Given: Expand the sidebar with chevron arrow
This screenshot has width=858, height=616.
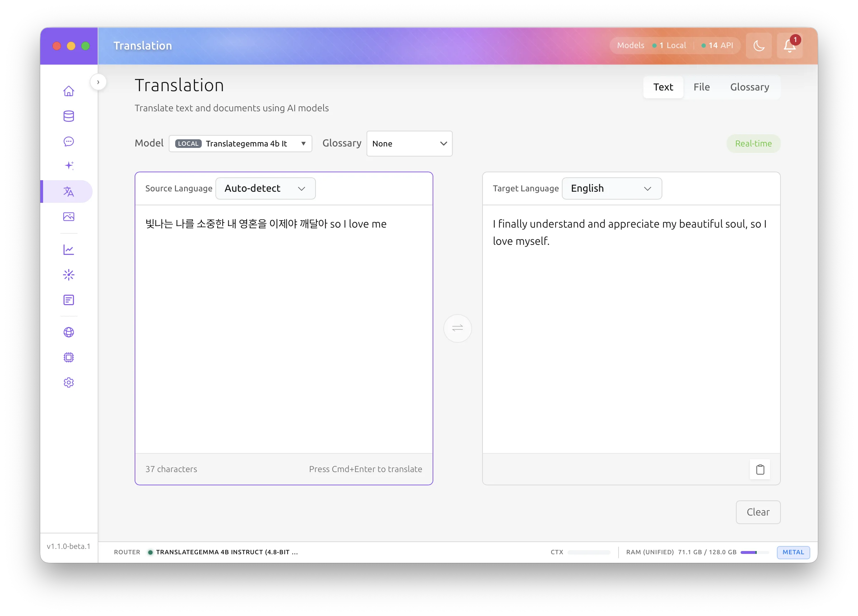Looking at the screenshot, I should click(98, 82).
